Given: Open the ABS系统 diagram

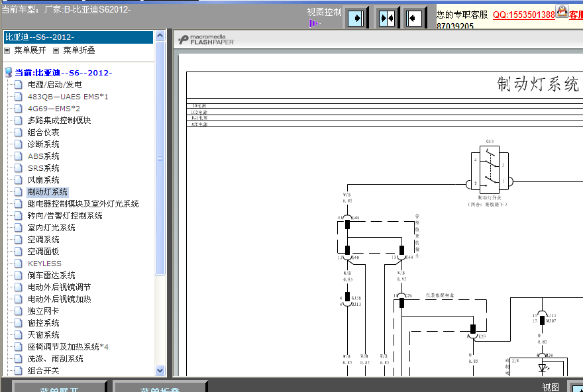Looking at the screenshot, I should [43, 156].
